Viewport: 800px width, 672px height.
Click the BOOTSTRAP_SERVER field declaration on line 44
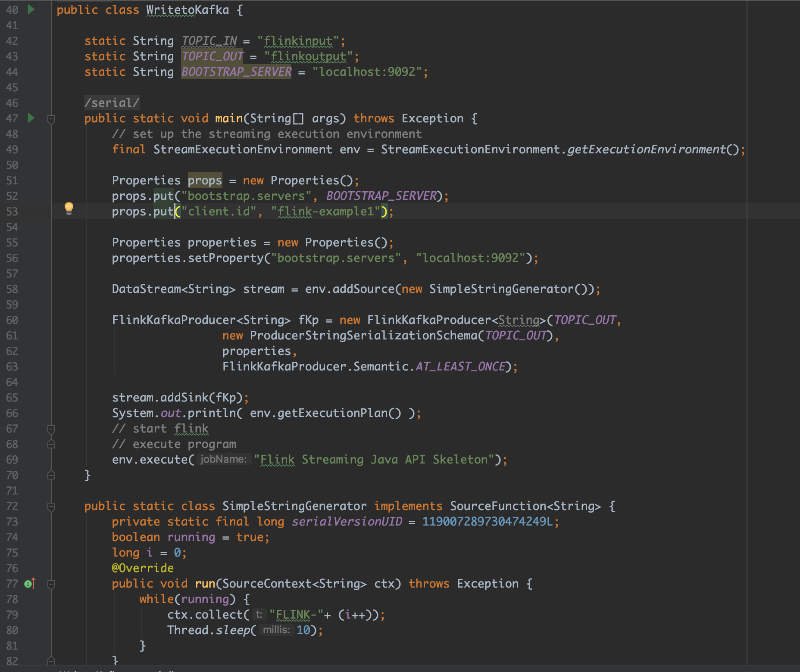pyautogui.click(x=236, y=72)
